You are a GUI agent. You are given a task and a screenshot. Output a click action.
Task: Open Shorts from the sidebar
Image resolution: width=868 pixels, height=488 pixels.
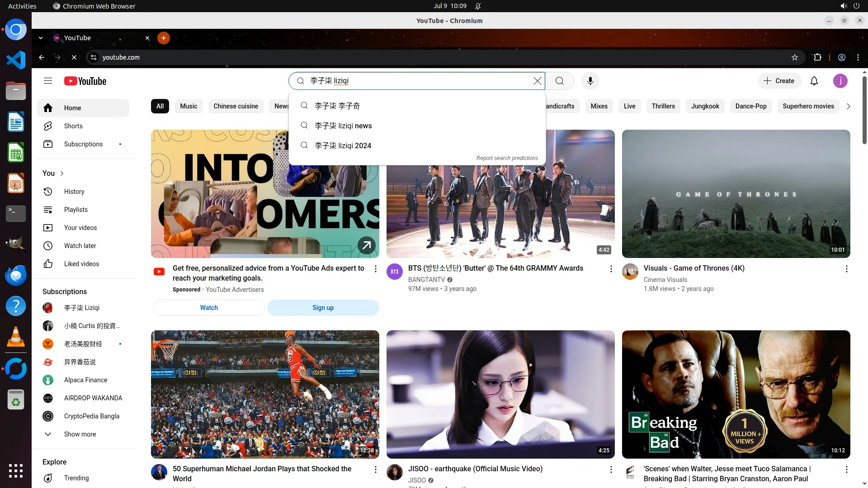[73, 126]
